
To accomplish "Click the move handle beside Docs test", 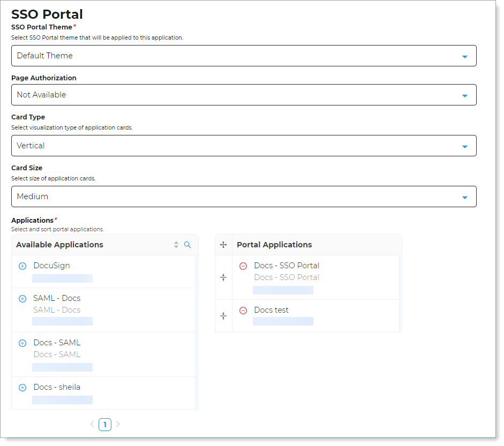I will pyautogui.click(x=223, y=316).
